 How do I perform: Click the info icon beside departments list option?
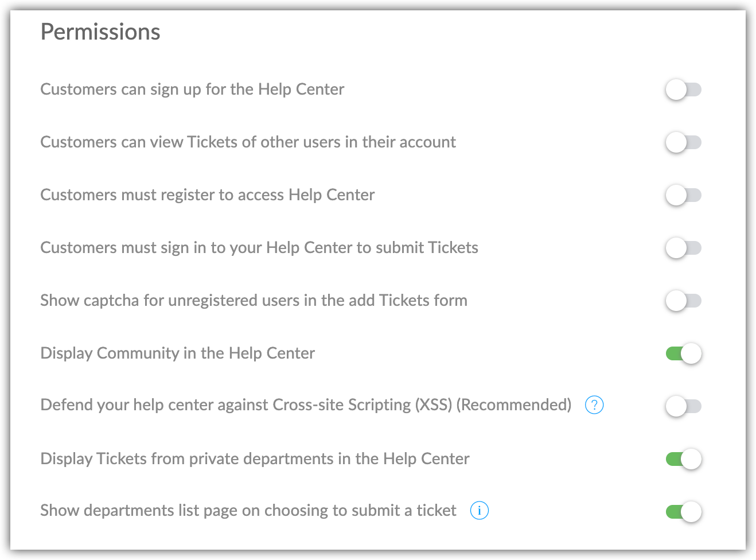[479, 510]
